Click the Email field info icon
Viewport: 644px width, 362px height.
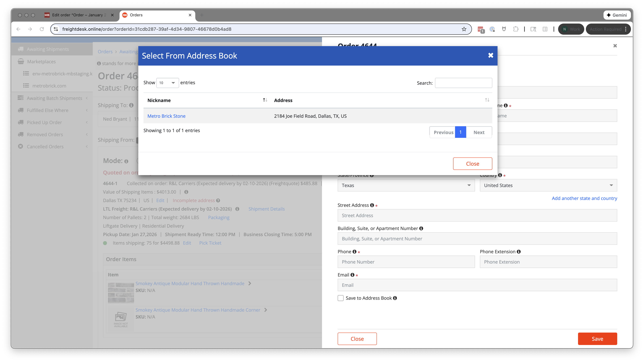pos(353,275)
